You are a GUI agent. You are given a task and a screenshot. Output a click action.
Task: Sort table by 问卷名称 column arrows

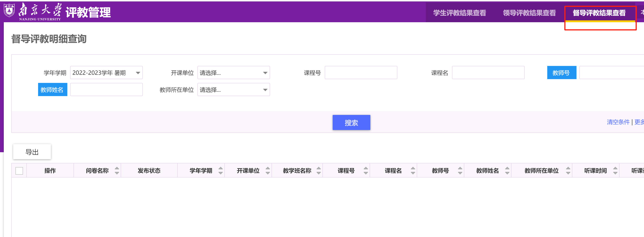[117, 170]
